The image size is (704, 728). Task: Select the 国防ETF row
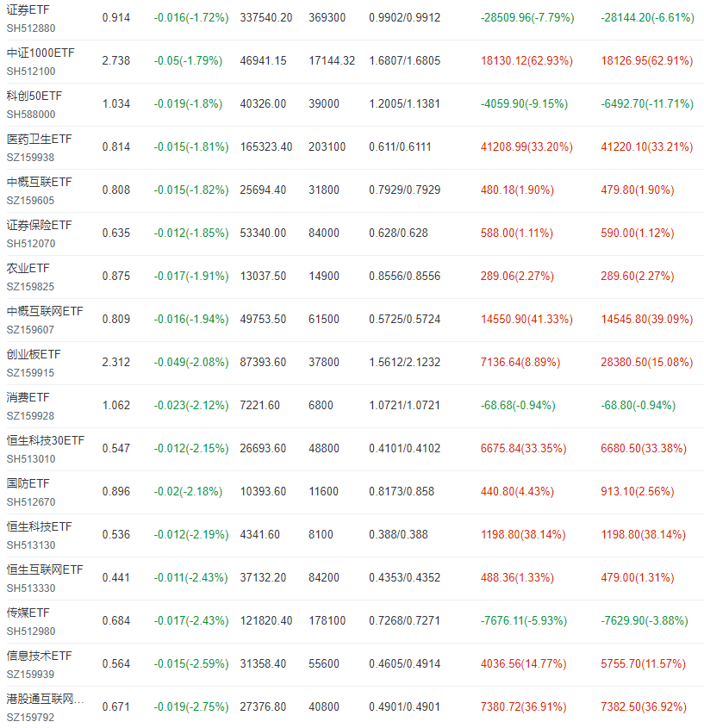(28, 482)
